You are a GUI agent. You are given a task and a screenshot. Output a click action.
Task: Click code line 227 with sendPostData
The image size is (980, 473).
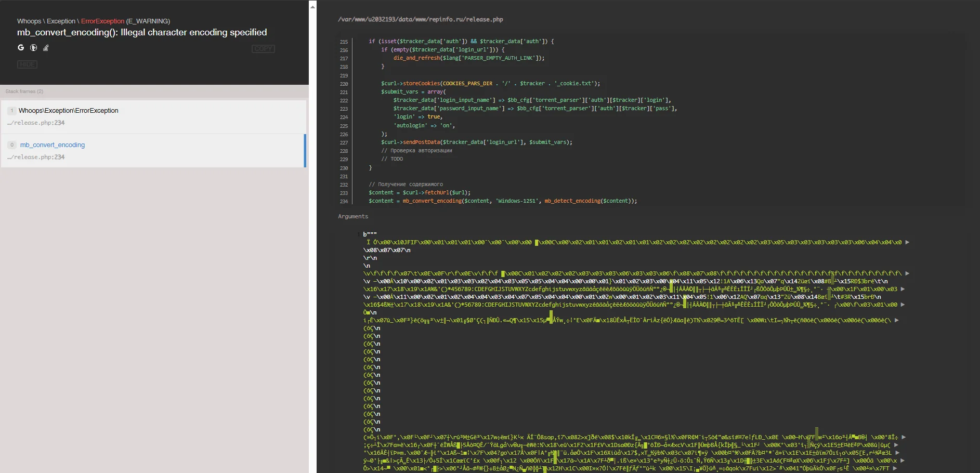point(476,142)
